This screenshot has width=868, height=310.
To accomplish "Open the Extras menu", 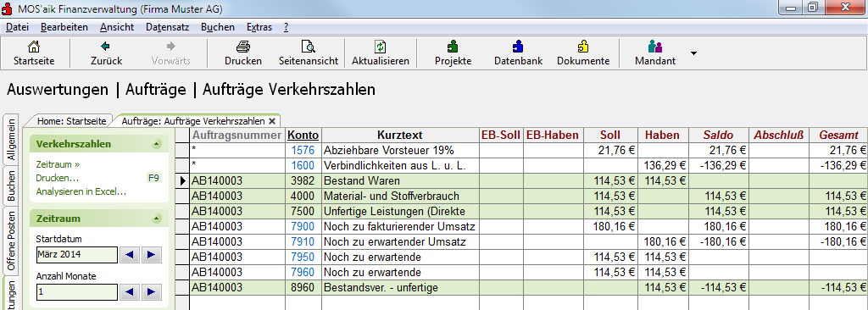I will pos(259,27).
